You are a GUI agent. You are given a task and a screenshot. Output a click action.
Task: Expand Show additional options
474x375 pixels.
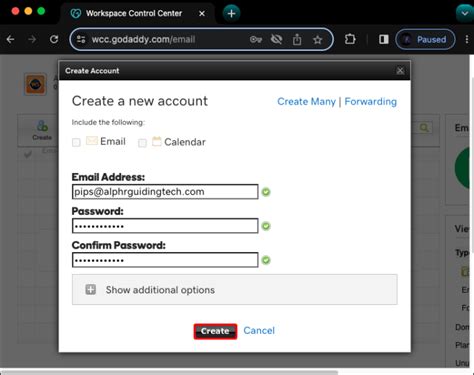pos(235,290)
